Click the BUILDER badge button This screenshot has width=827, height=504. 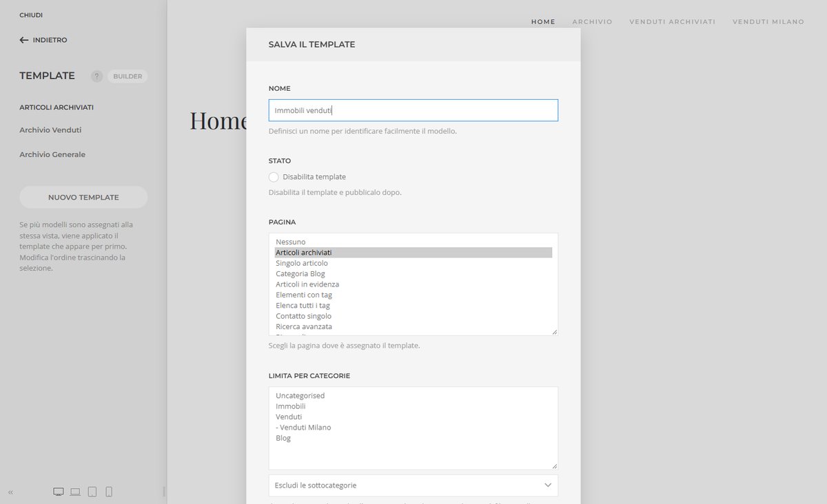127,76
